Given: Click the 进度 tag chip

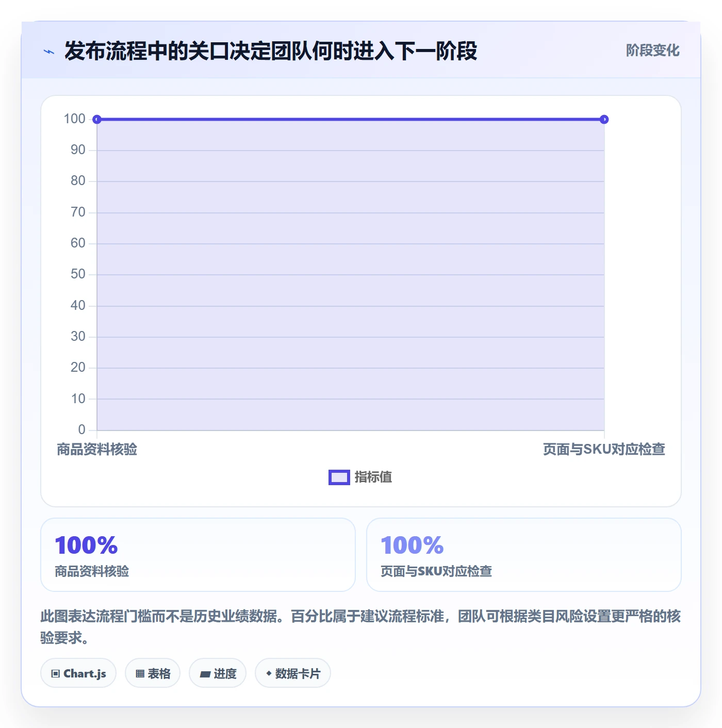Looking at the screenshot, I should click(x=218, y=673).
